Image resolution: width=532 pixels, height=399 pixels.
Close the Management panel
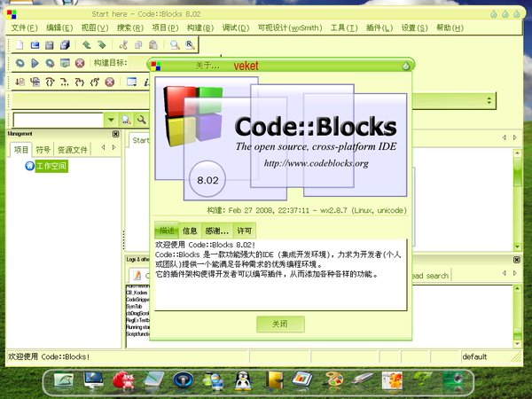(115, 134)
